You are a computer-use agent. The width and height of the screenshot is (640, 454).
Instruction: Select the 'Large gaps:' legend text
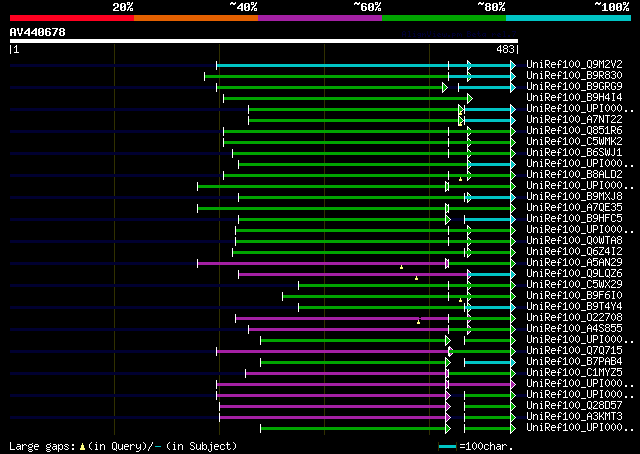[42, 446]
